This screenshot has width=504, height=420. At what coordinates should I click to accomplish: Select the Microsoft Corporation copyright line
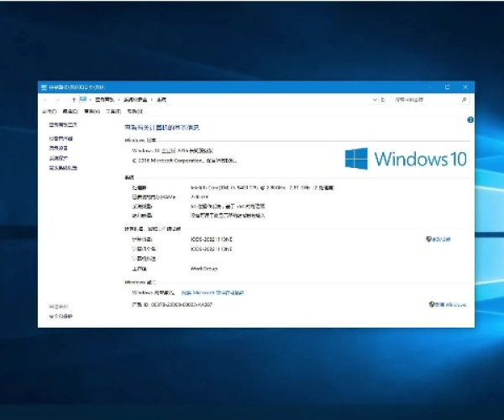point(184,160)
